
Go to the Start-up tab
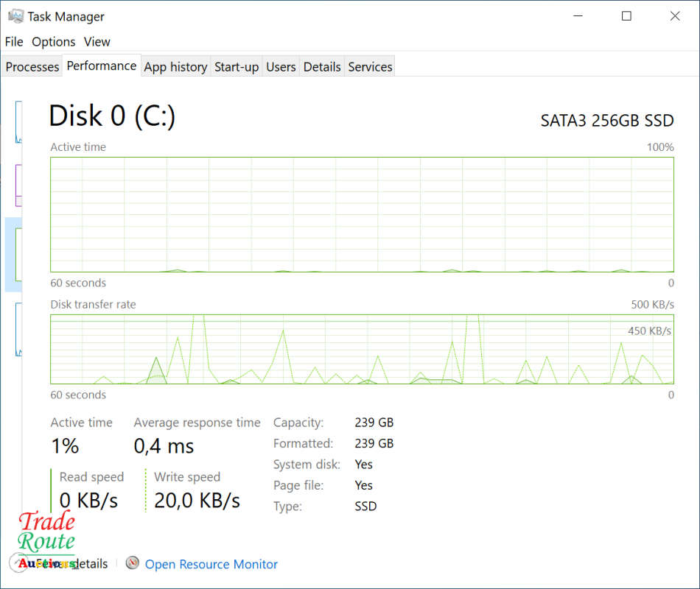click(x=237, y=67)
